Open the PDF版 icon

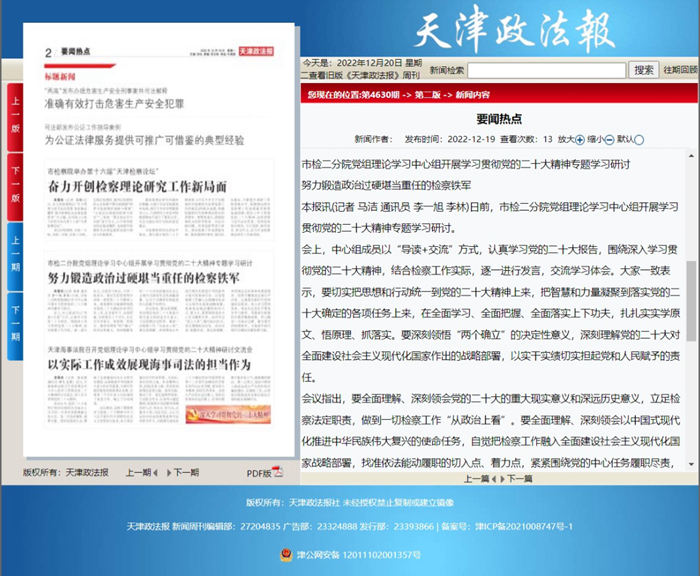point(278,472)
